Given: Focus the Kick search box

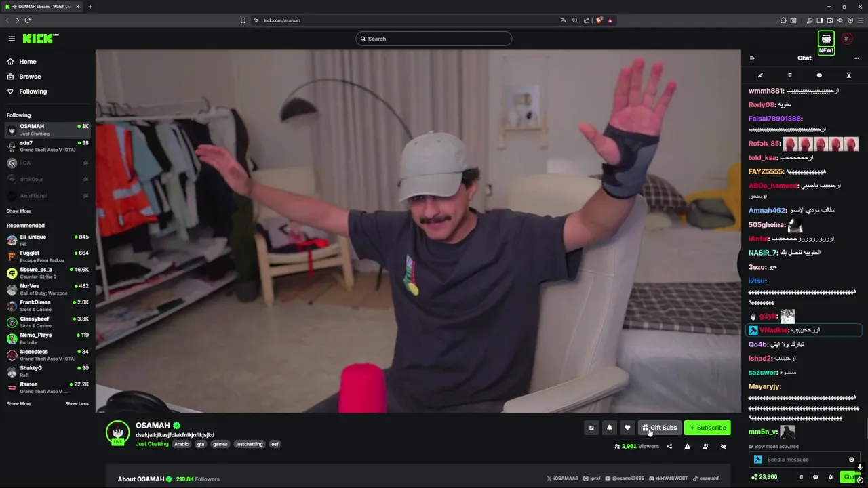Looking at the screenshot, I should point(433,39).
